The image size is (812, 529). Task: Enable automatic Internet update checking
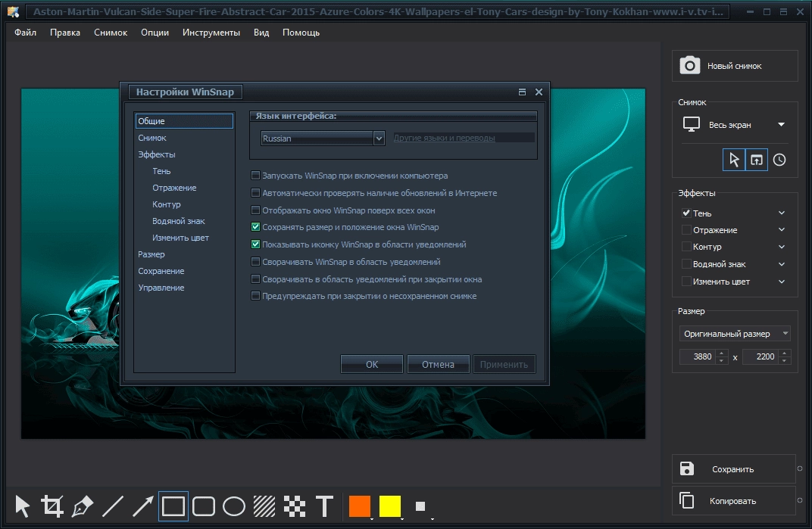255,192
